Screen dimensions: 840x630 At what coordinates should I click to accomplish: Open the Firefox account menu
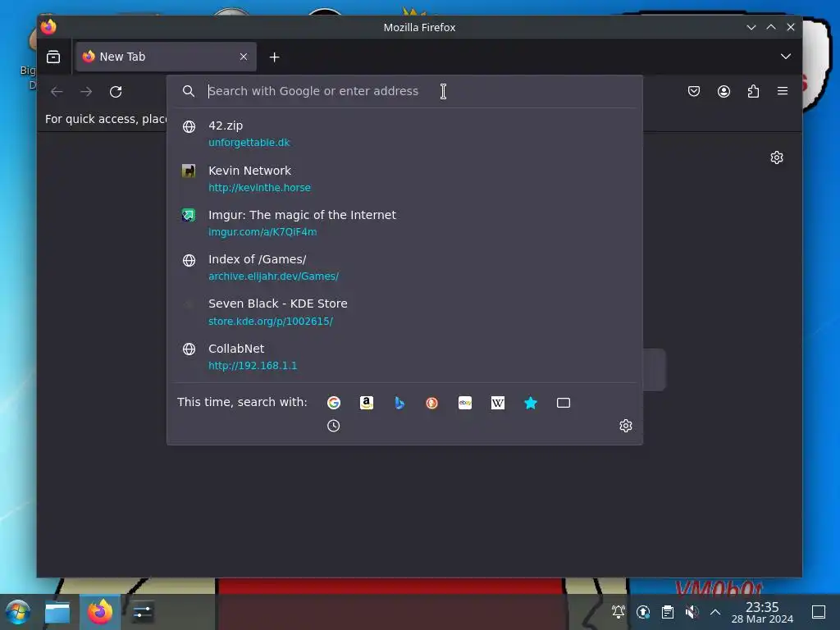724,91
